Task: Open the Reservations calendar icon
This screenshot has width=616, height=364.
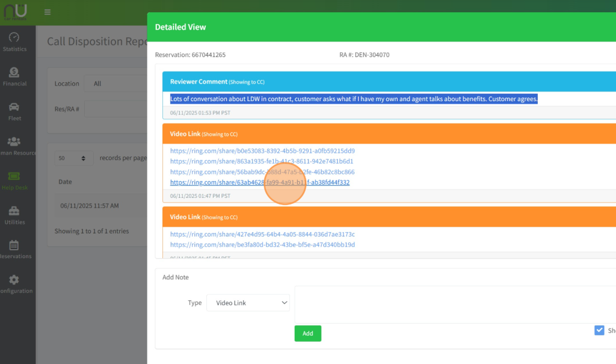Action: tap(14, 245)
